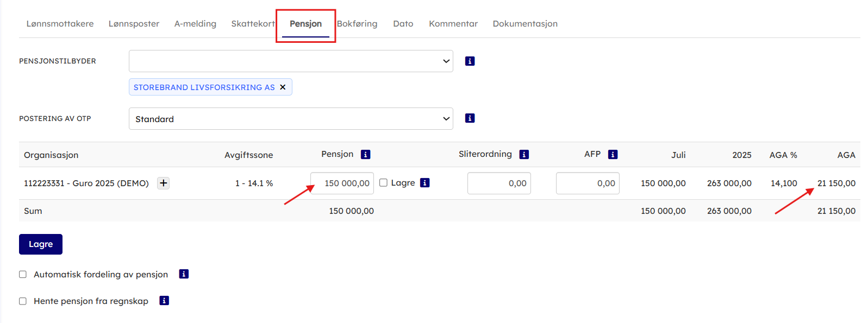This screenshot has width=868, height=323.
Task: Expand the Postering av OTP dropdown
Action: 291,119
